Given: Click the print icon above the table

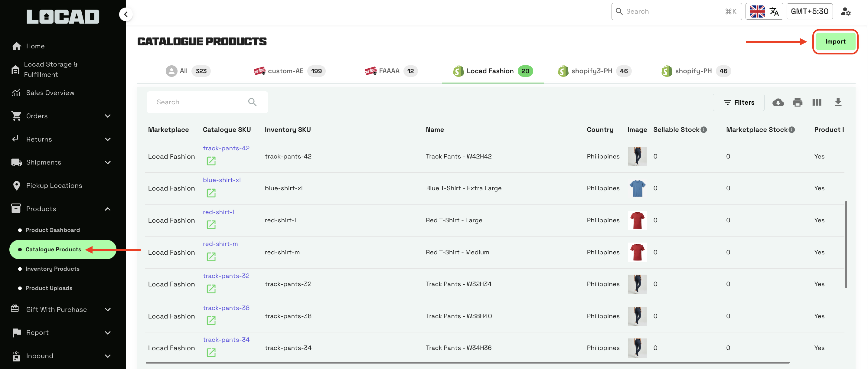Looking at the screenshot, I should click(x=797, y=102).
